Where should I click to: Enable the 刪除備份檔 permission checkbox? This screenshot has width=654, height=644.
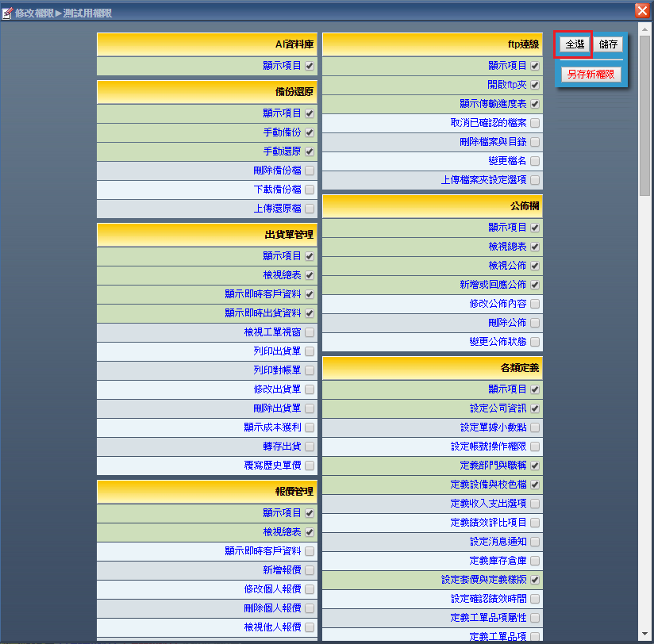click(310, 171)
